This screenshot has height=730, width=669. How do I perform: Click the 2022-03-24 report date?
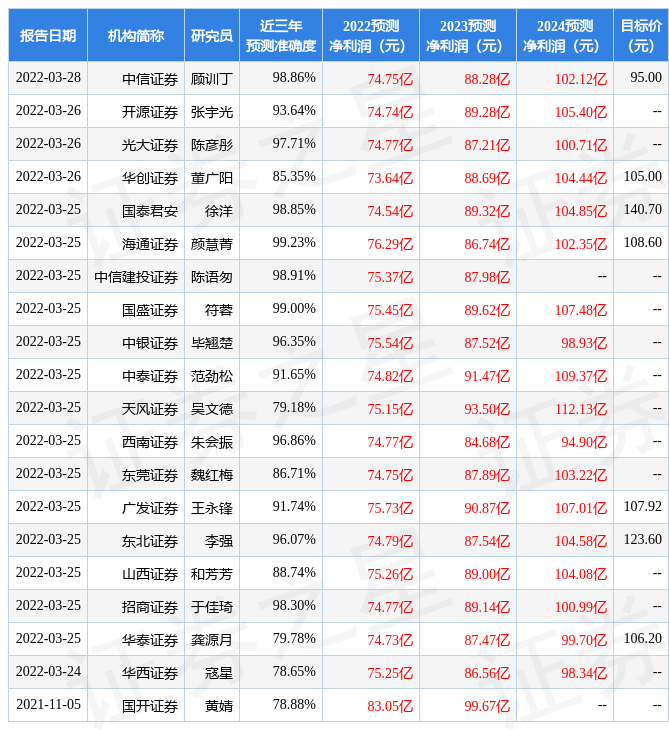click(x=48, y=671)
